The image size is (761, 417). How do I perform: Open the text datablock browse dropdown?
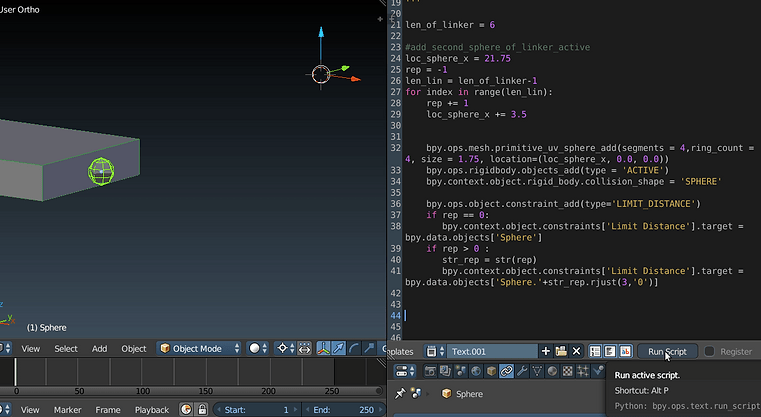point(435,351)
